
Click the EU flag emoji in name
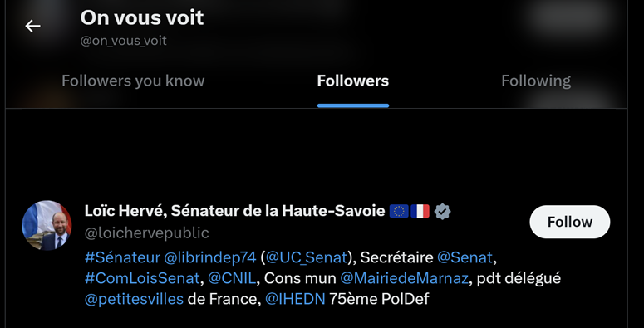point(399,211)
